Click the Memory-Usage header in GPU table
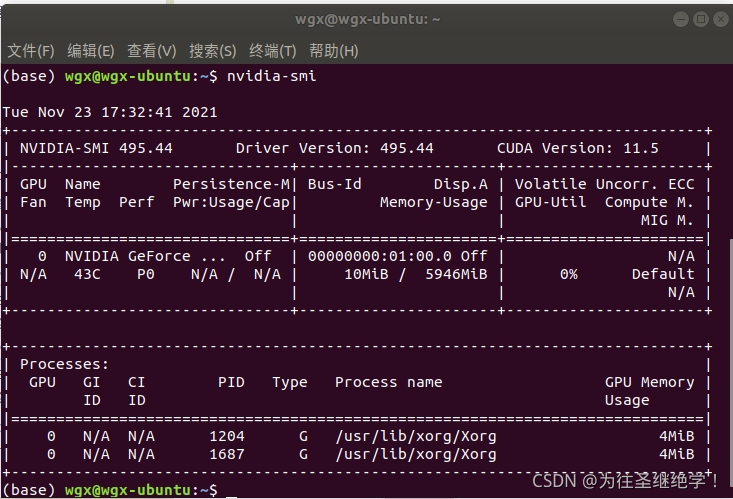This screenshot has height=499, width=733. pos(434,202)
